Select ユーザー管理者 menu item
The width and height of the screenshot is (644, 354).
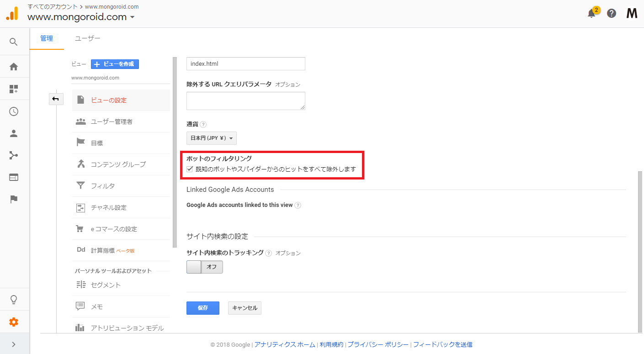point(121,122)
